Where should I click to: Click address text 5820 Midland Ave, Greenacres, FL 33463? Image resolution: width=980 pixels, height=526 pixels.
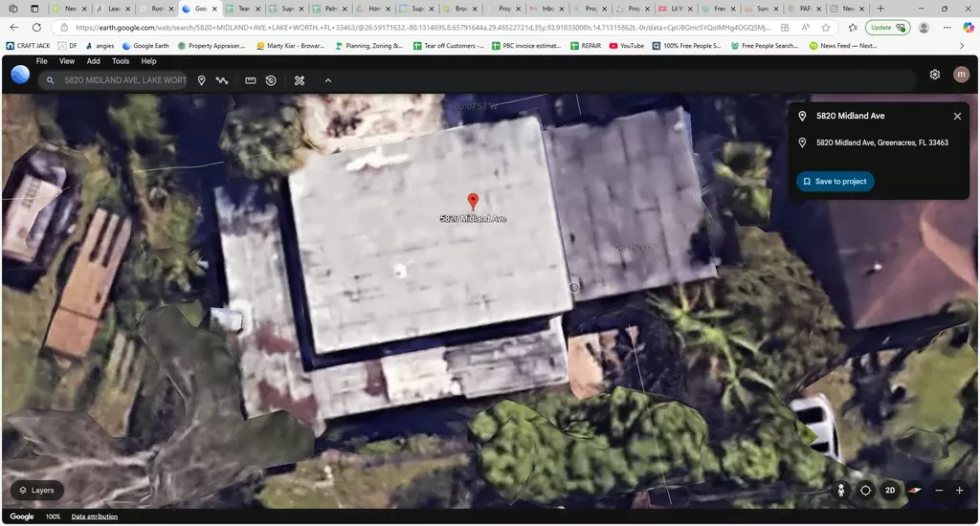(x=881, y=142)
